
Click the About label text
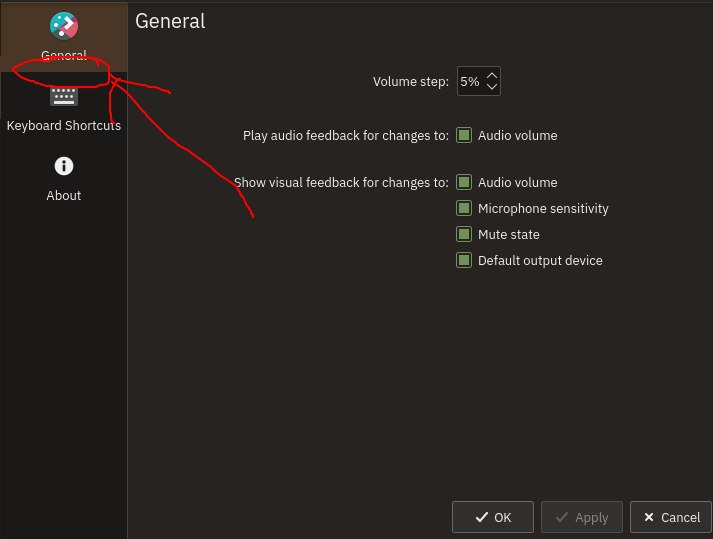coord(64,196)
